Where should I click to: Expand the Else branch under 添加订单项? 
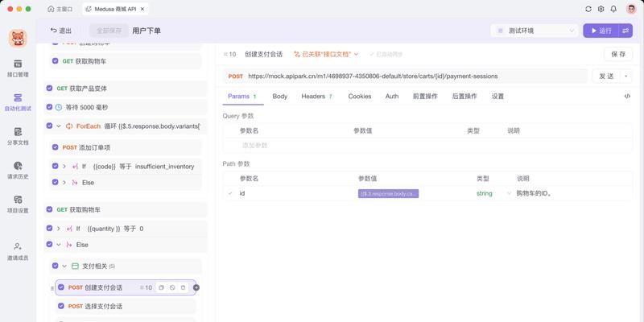click(64, 183)
